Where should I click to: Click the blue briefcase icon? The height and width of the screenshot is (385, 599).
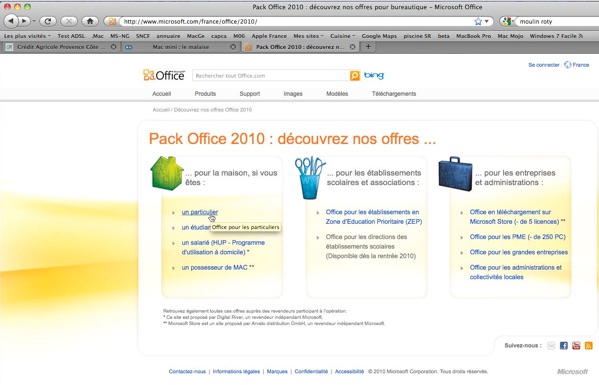[455, 173]
